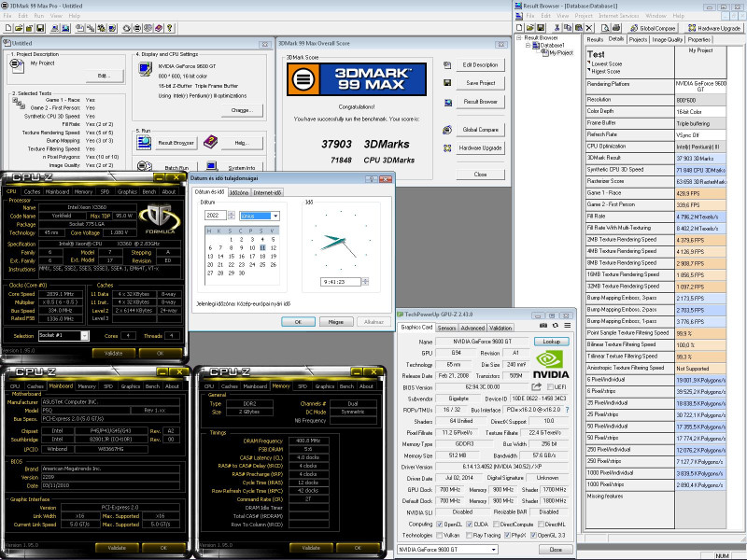747x560 pixels.
Task: Toggle the UEFI checkbox in GPU-Z
Action: pyautogui.click(x=550, y=387)
